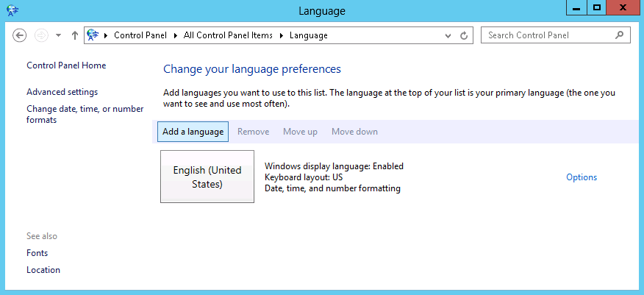This screenshot has width=644, height=295.
Task: Open the window system menu icon
Action: (12, 10)
